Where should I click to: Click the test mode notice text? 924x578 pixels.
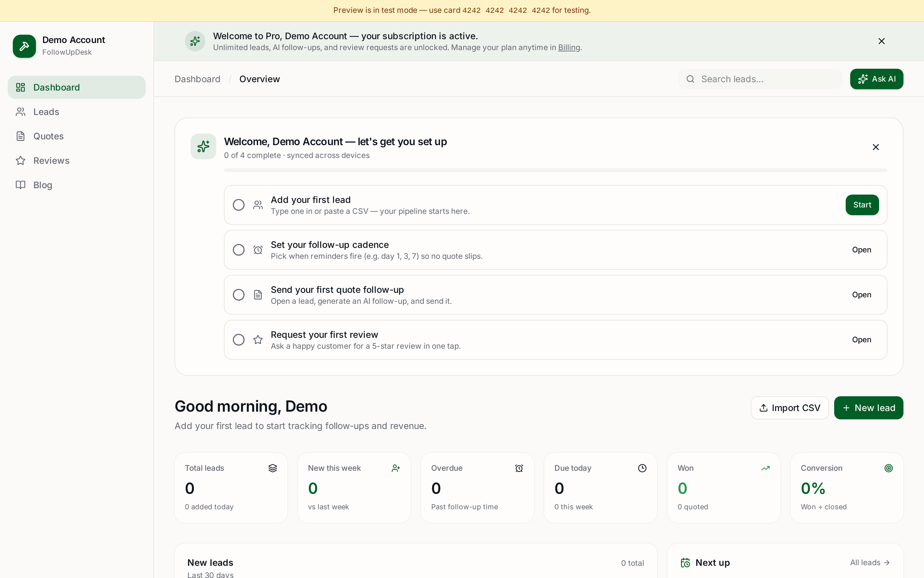coord(462,10)
